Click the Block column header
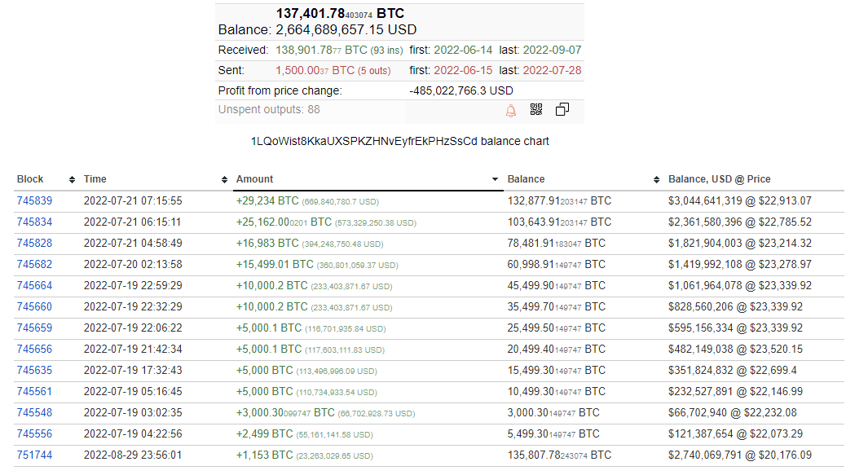 [30, 179]
